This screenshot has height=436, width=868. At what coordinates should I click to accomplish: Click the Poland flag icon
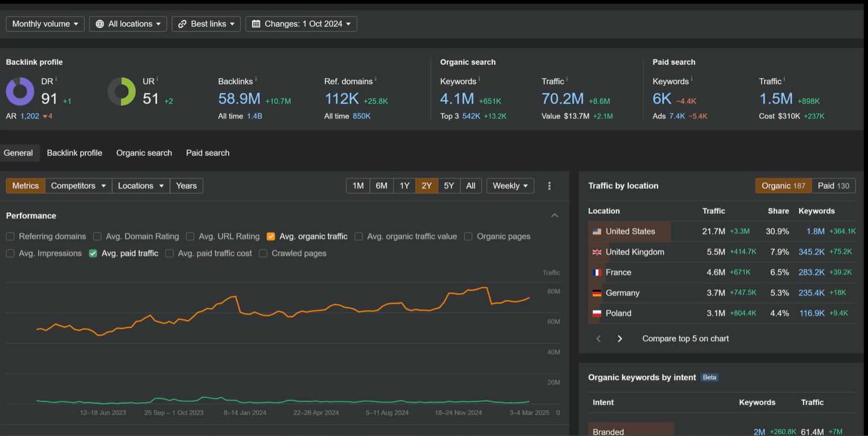coord(597,313)
